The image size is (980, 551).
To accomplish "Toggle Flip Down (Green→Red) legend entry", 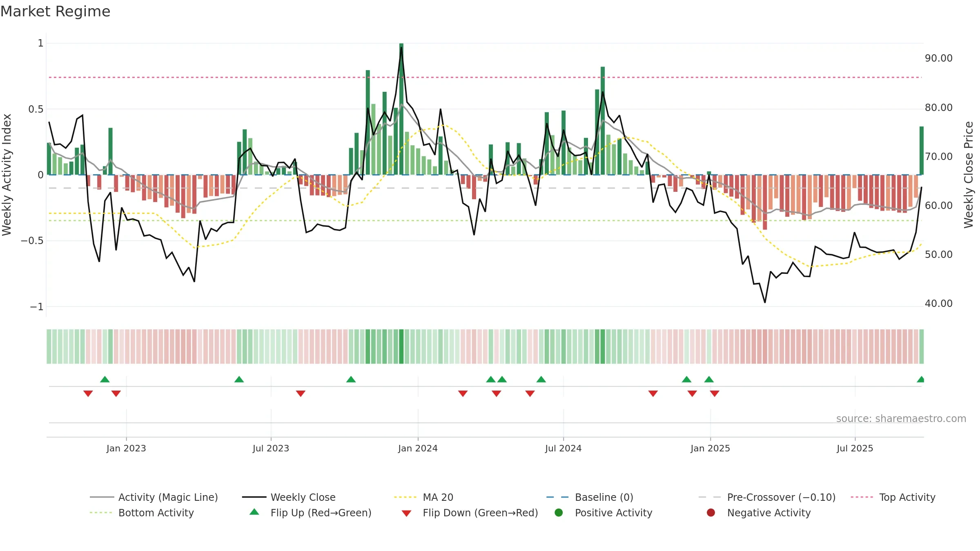I will pos(470,513).
